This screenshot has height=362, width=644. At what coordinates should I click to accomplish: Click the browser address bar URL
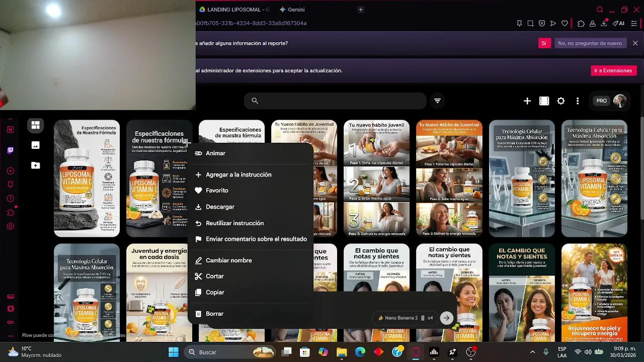pos(252,23)
